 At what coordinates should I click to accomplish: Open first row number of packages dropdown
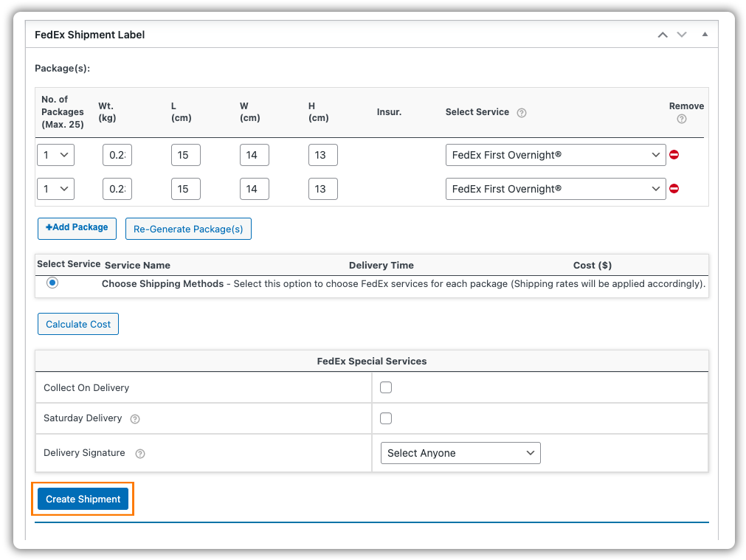pyautogui.click(x=55, y=155)
